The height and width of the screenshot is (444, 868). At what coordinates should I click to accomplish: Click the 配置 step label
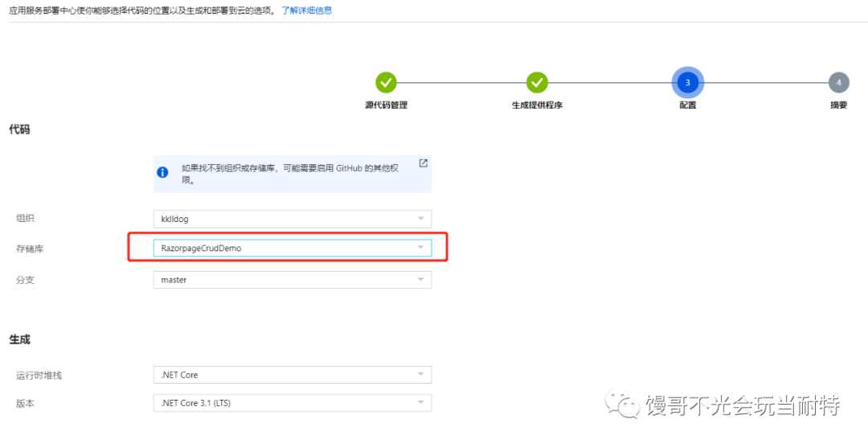coord(687,105)
